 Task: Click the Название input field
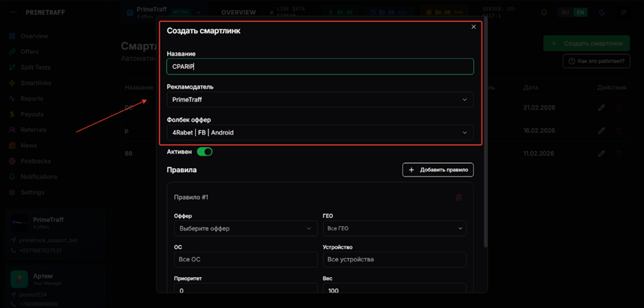pyautogui.click(x=320, y=67)
